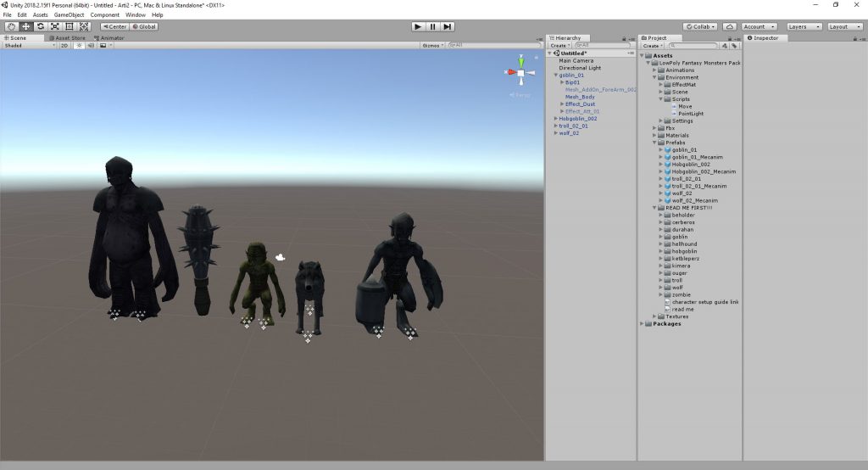
Task: Toggle handle rotation Global button
Action: pyautogui.click(x=144, y=26)
